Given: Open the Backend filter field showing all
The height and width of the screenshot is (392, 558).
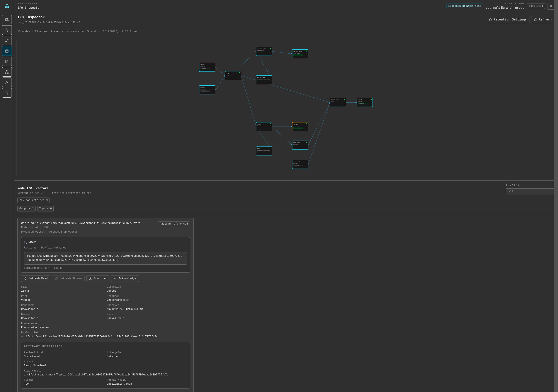Looking at the screenshot, I should 530,192.
